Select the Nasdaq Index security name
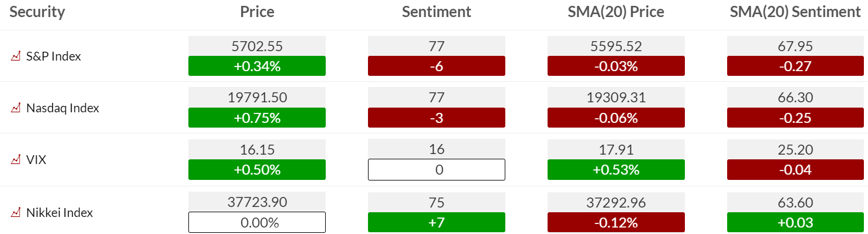 tap(63, 108)
